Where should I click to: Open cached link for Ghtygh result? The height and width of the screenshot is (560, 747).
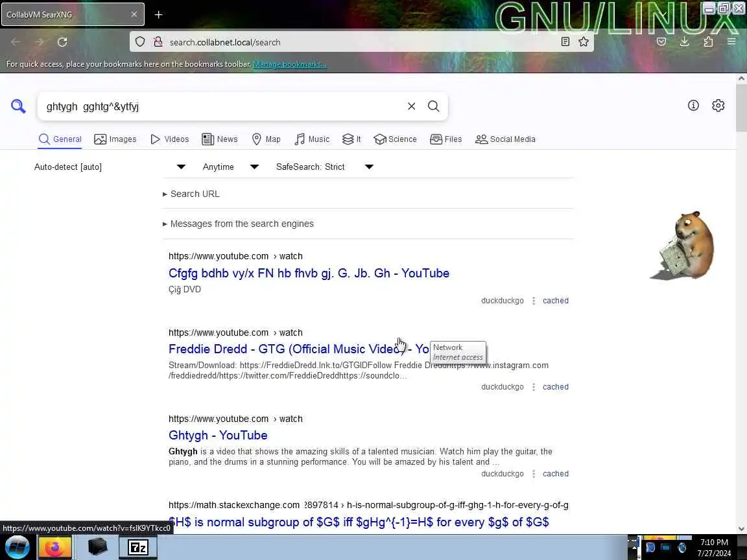tap(556, 474)
